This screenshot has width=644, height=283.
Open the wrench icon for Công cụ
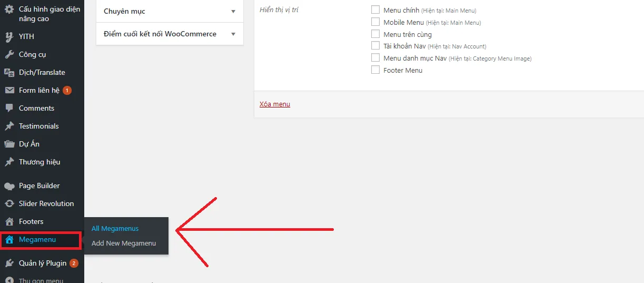click(x=9, y=54)
